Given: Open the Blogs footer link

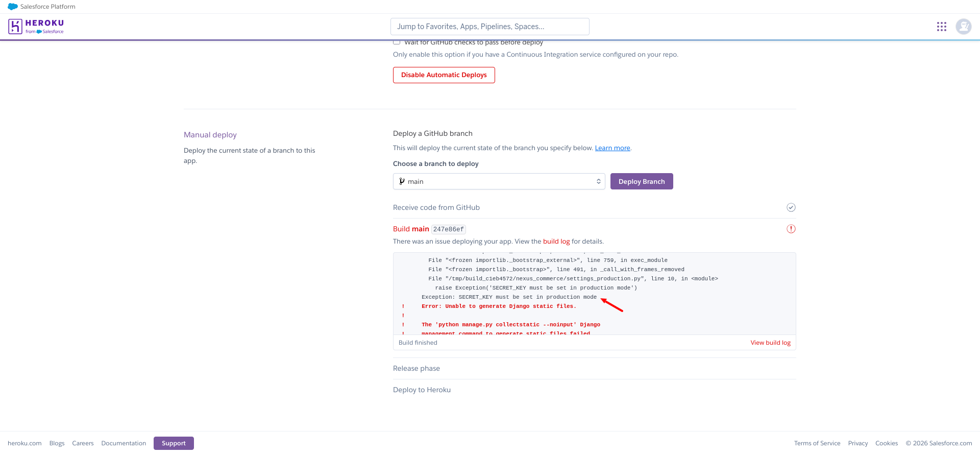Looking at the screenshot, I should click(57, 443).
